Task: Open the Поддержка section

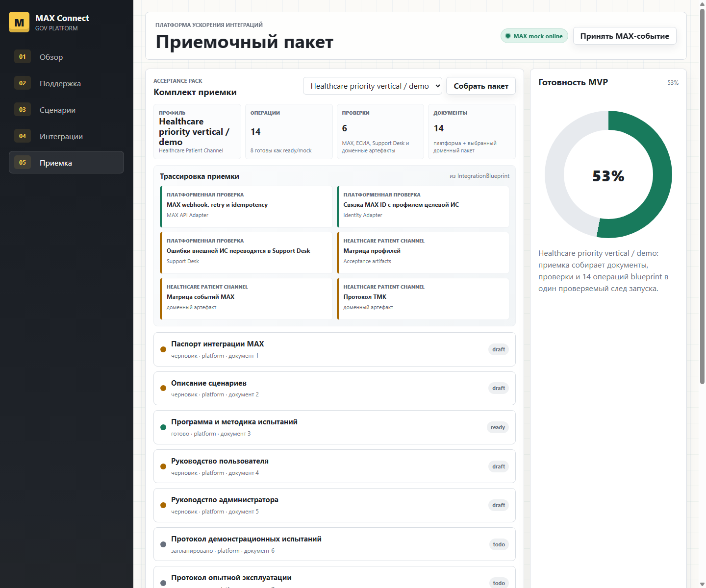Action: pos(66,83)
